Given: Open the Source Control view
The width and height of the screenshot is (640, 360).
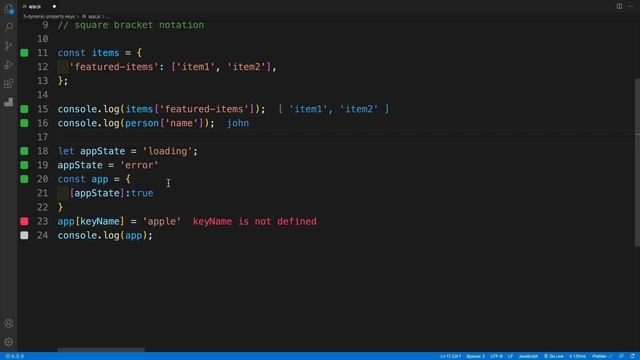Looking at the screenshot, I should [x=9, y=46].
